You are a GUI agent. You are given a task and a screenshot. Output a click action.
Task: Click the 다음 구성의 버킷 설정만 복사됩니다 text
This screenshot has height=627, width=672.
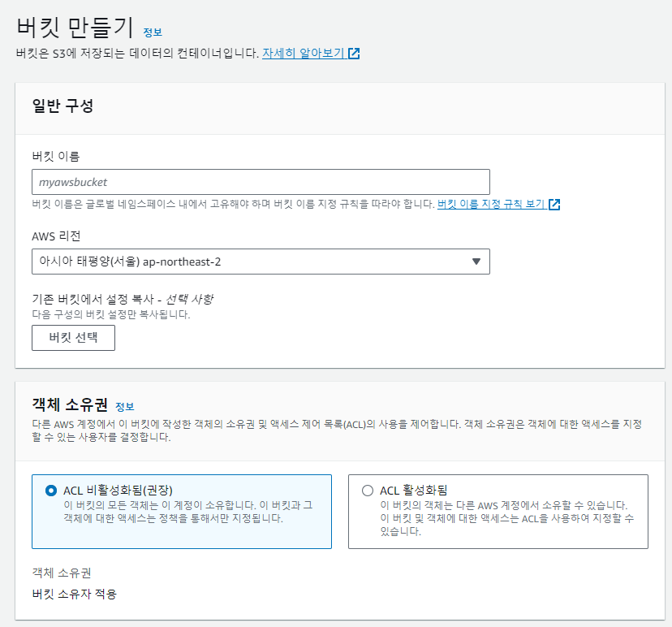pyautogui.click(x=111, y=314)
